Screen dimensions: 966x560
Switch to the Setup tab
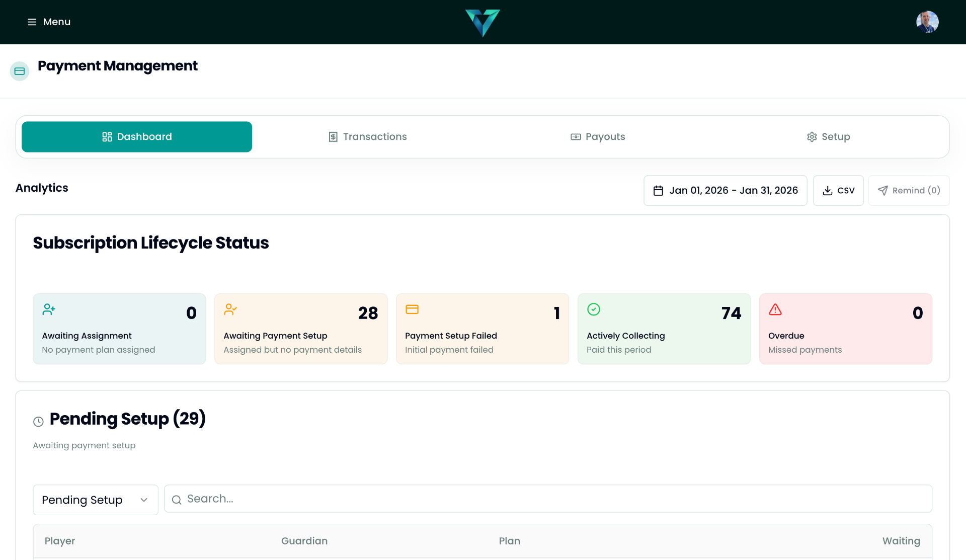828,136
